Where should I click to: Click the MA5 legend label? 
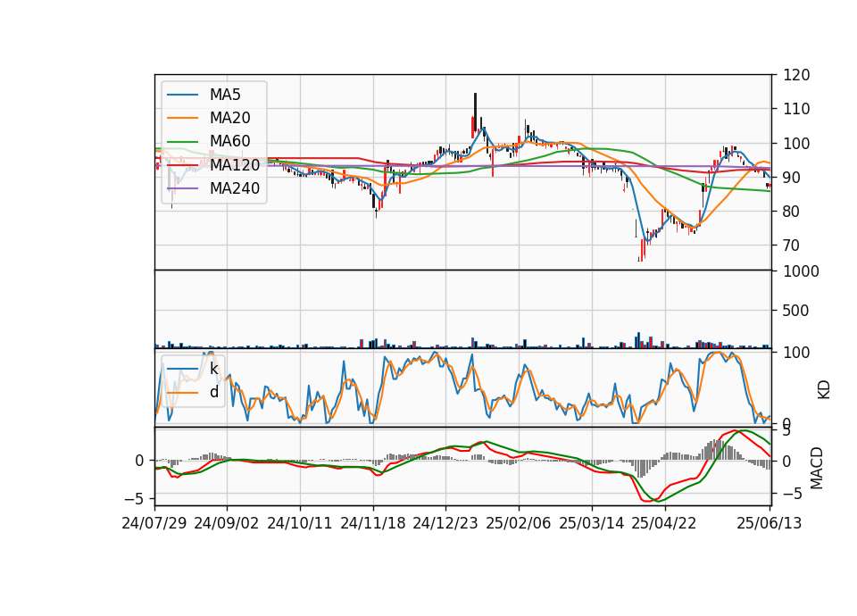point(225,95)
